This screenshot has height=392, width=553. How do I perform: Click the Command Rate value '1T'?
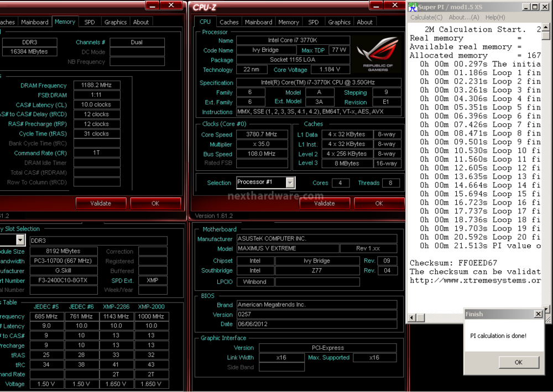click(x=97, y=153)
